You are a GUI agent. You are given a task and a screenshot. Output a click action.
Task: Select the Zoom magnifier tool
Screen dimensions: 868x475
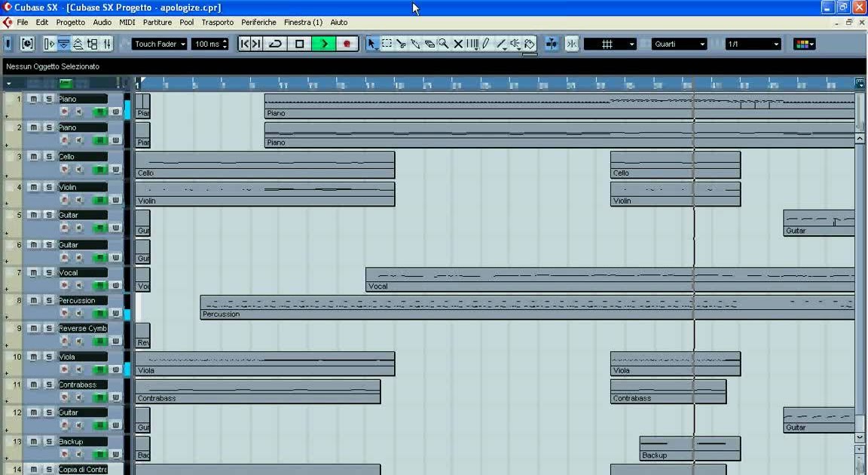pos(443,44)
